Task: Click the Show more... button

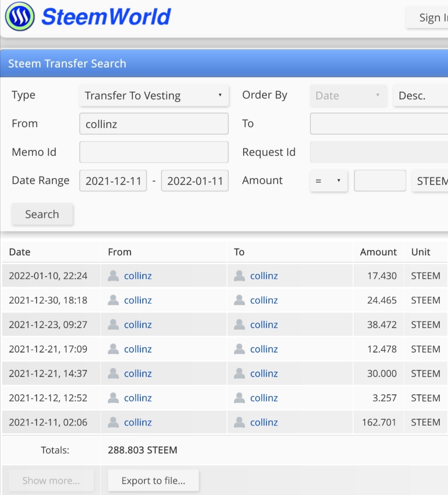Action: pos(51,480)
